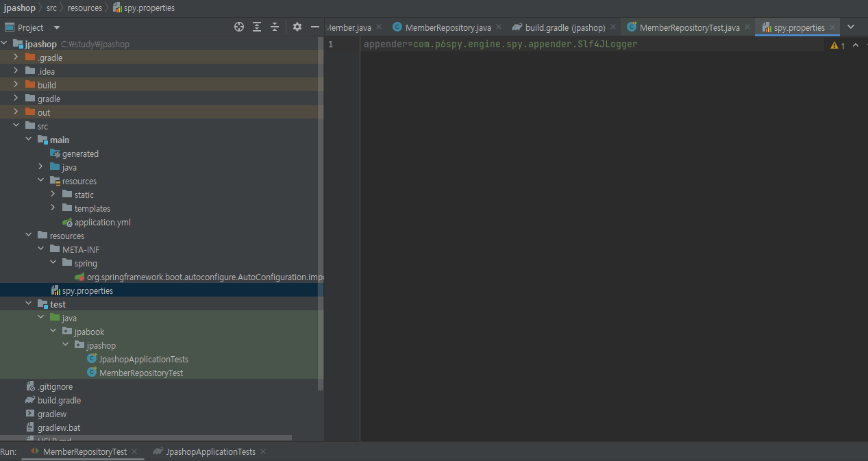This screenshot has height=461, width=868.
Task: Collapse the src folder tree node
Action: 16,126
